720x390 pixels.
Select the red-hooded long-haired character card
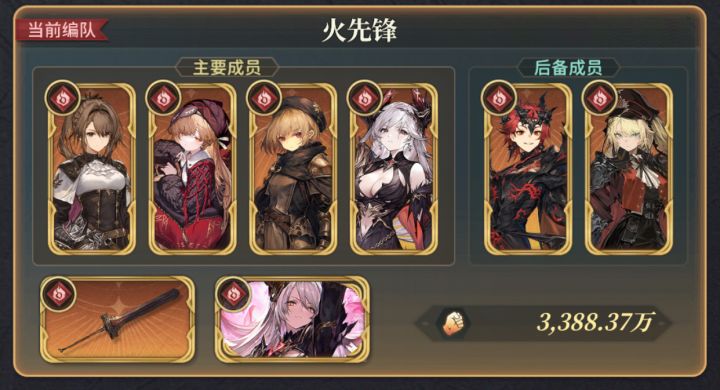192,169
